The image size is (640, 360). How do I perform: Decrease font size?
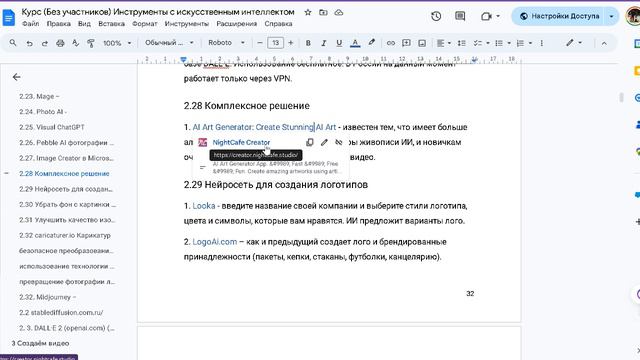pyautogui.click(x=260, y=43)
